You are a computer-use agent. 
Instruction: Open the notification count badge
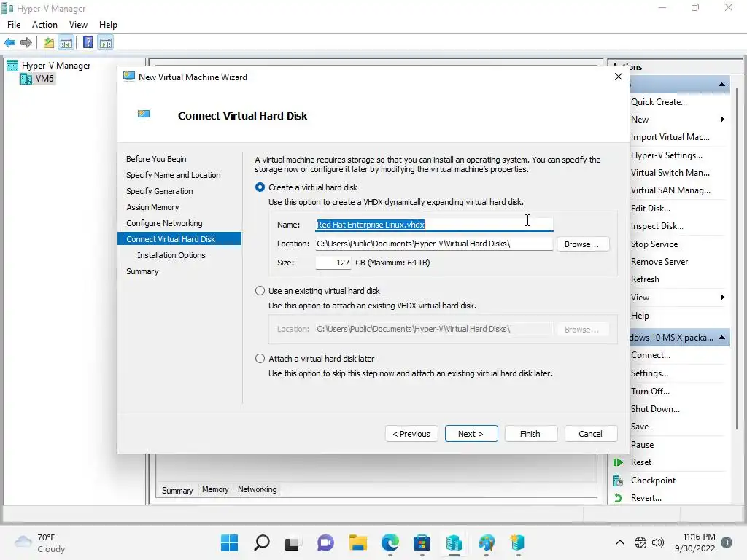tap(727, 542)
